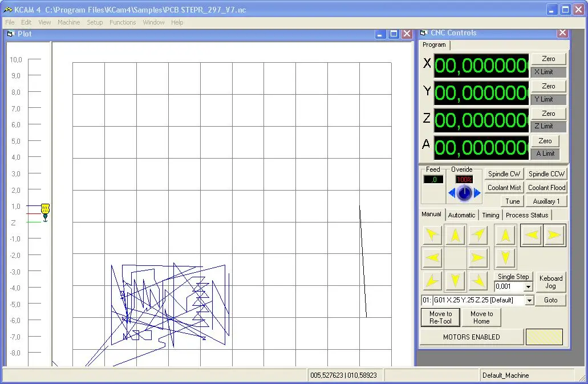Viewport: 588px width, 384px height.
Task: Click the Tune button
Action: (x=512, y=201)
